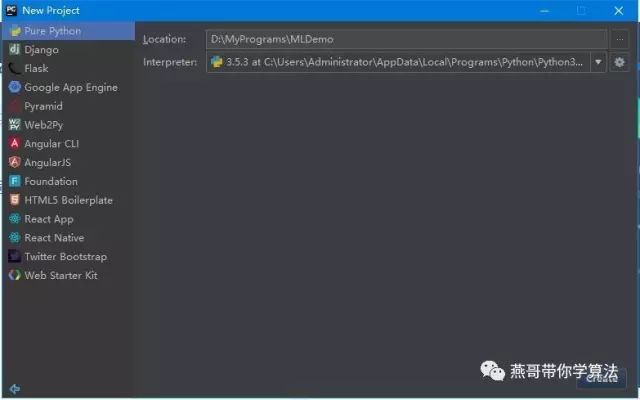Open interpreter settings gear icon

click(619, 62)
